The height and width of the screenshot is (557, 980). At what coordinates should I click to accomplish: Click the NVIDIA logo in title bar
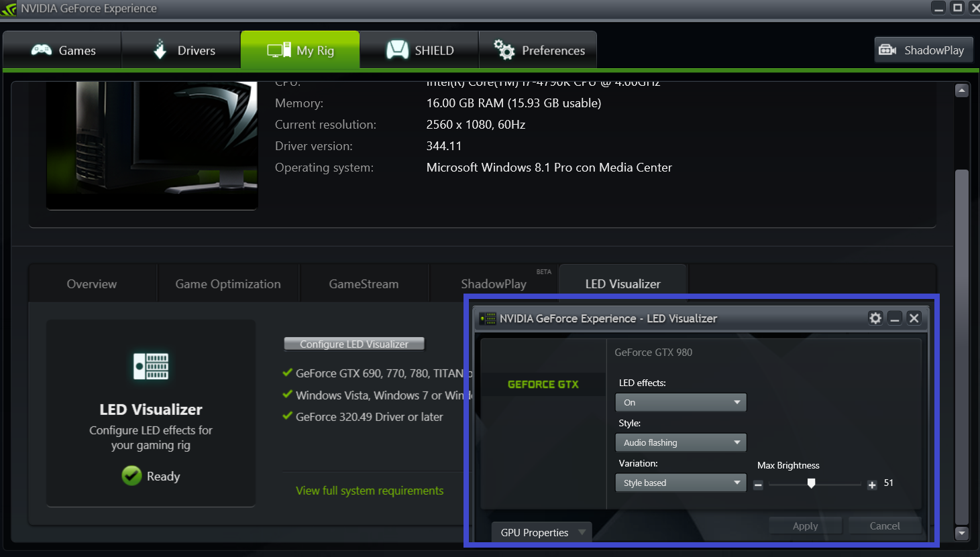(9, 9)
